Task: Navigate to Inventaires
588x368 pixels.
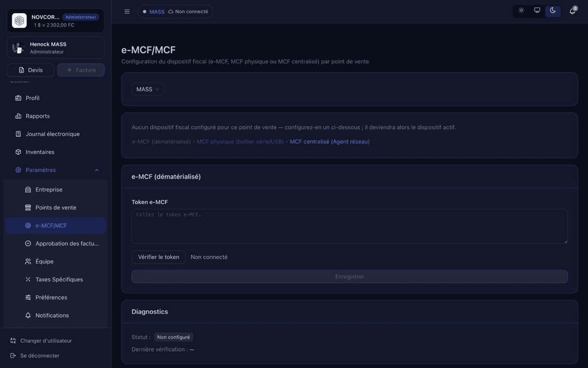Action: click(x=55, y=152)
